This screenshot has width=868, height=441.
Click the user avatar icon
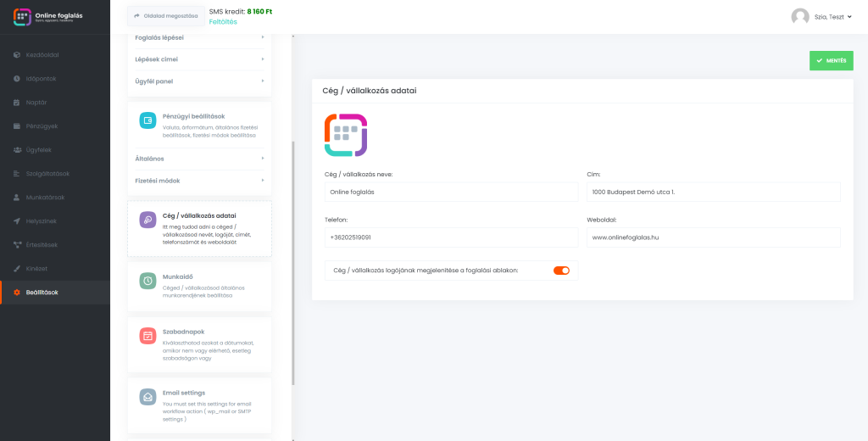tap(799, 17)
